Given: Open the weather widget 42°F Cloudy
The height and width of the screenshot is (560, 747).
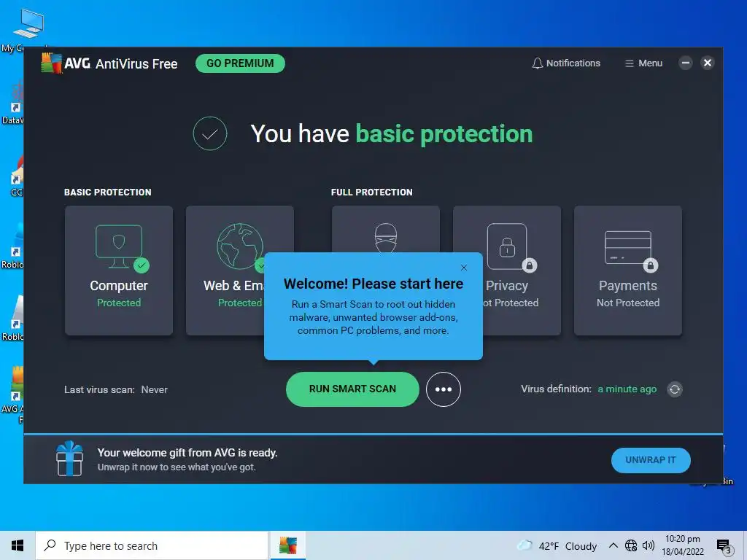Looking at the screenshot, I should 557,545.
